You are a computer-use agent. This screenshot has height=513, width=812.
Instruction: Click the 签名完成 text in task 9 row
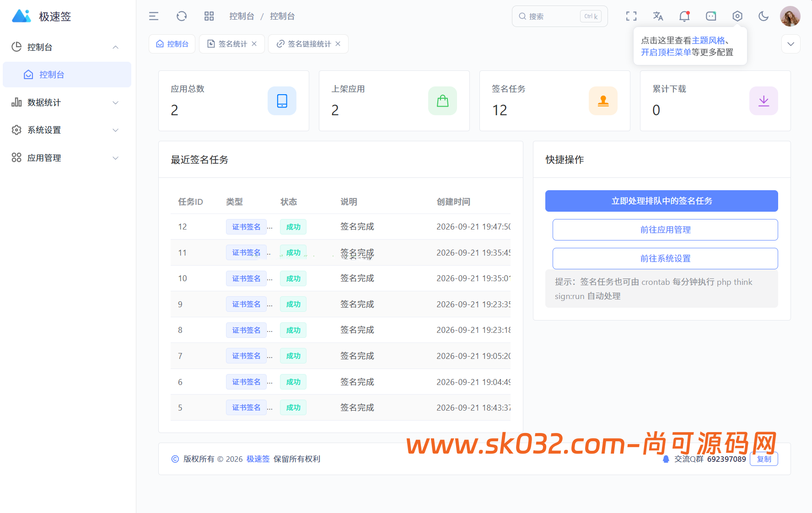357,304
